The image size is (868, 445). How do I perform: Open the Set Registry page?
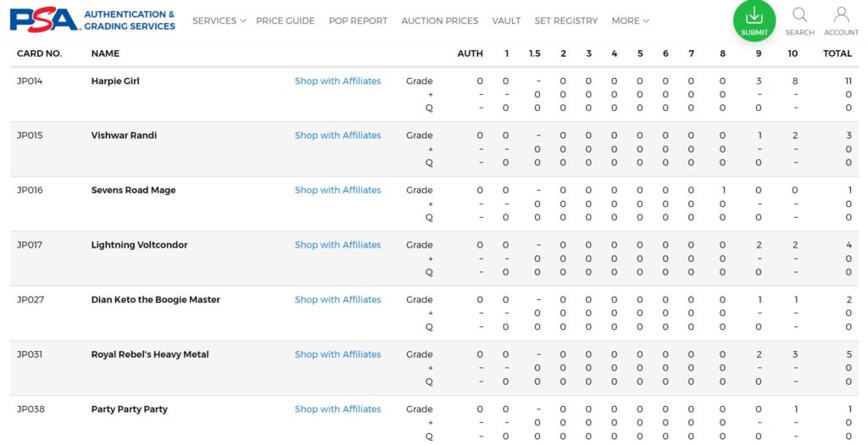(565, 21)
